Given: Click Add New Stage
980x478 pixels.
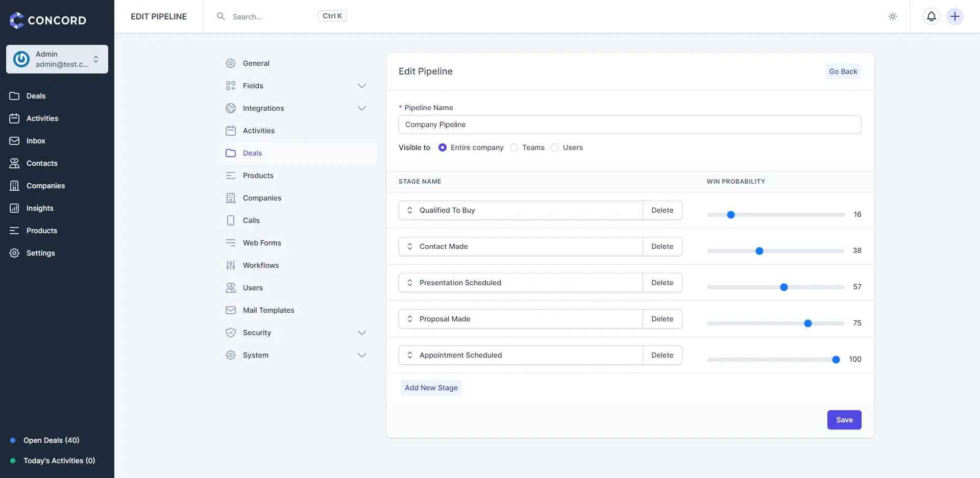Looking at the screenshot, I should (x=431, y=388).
